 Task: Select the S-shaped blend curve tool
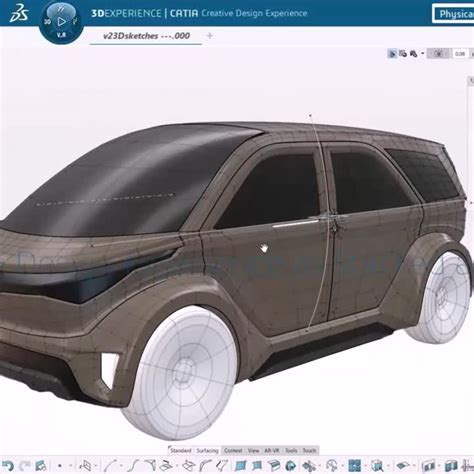[x=133, y=465]
